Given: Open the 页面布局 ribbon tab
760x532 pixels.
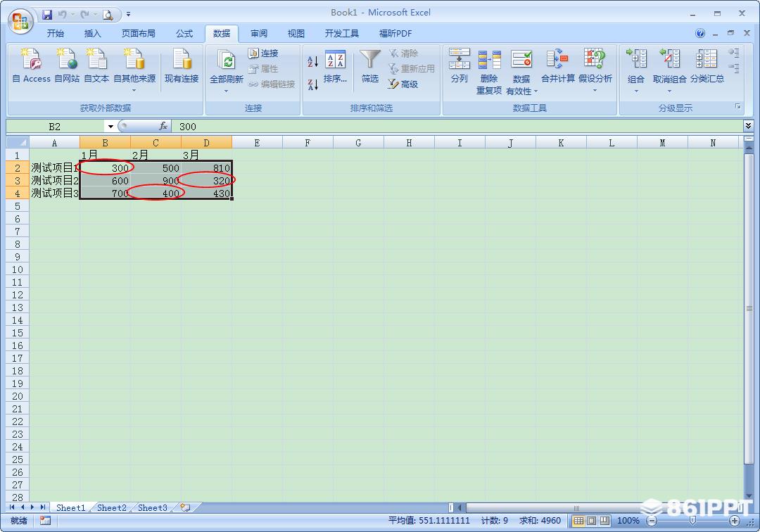Looking at the screenshot, I should tap(138, 34).
